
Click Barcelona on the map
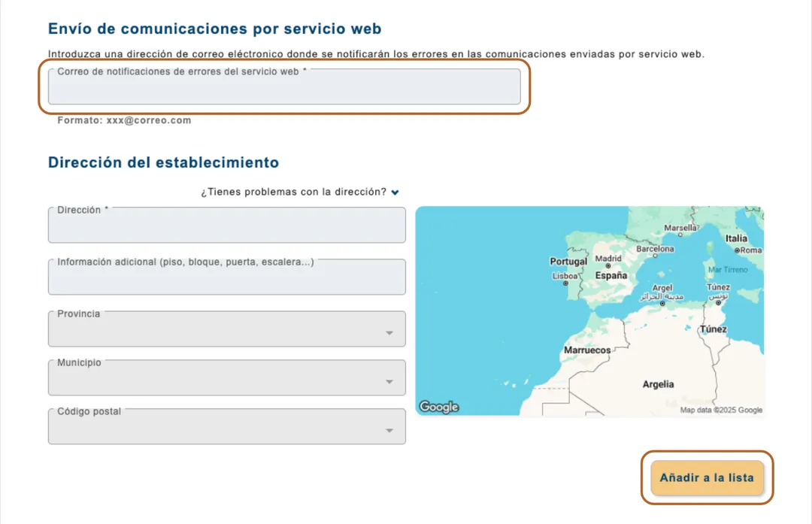tap(655, 250)
